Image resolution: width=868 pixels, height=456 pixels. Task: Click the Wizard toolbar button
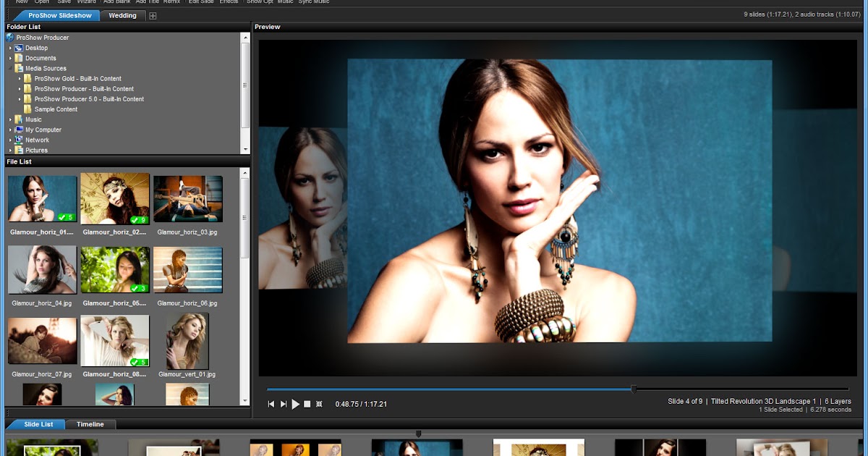point(86,2)
